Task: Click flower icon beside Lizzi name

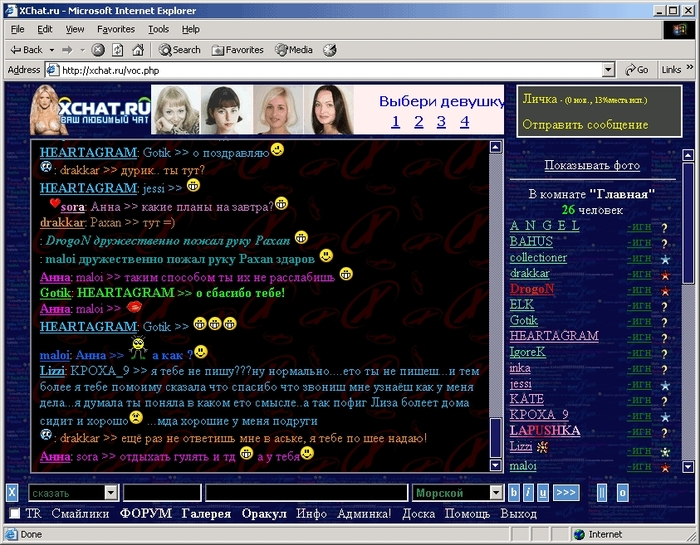Action: 542,447
